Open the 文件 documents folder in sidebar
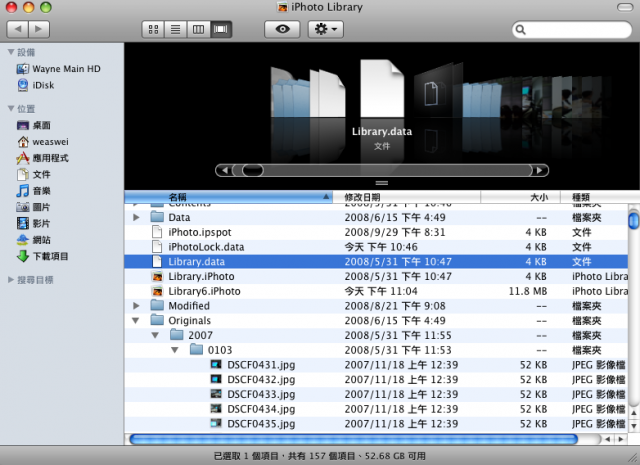The image size is (640, 465). [x=33, y=174]
